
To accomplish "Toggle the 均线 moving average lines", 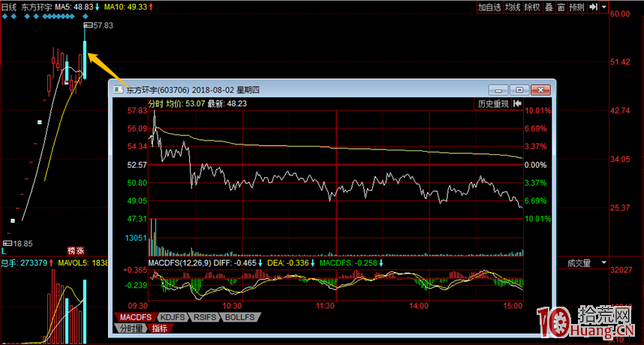I will pos(513,7).
